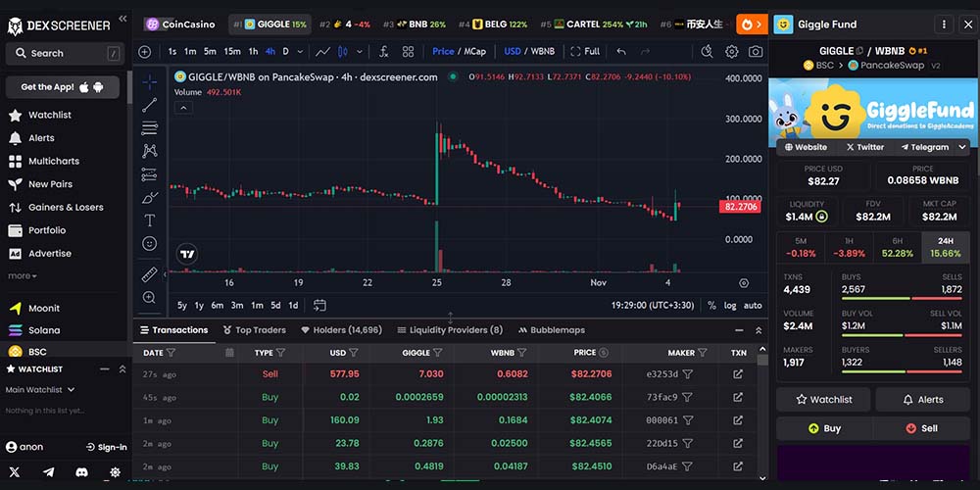Viewport: 980px width, 490px height.
Task: Select the trend line drawing tool
Action: click(x=149, y=105)
